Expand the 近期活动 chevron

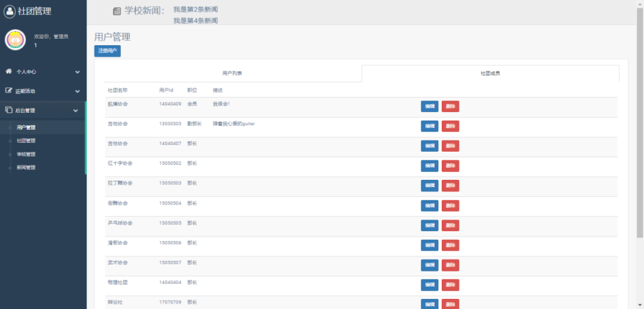pos(77,91)
